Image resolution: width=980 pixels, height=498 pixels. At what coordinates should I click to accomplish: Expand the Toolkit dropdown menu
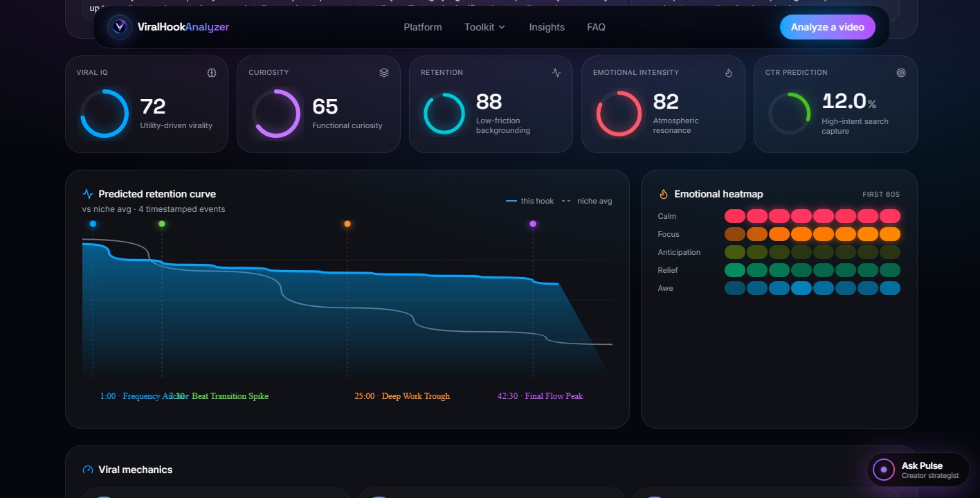click(x=484, y=27)
